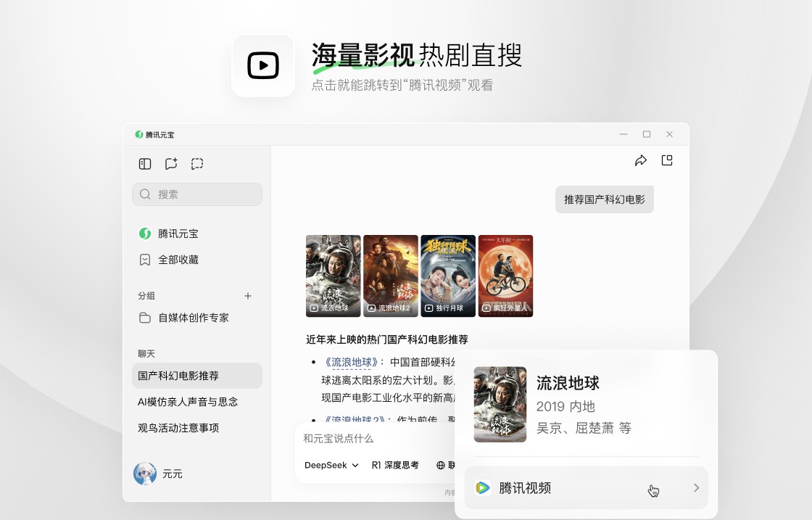This screenshot has width=812, height=520.
Task: Open the AI模仿亲人声音与思念 chat
Action: [x=188, y=402]
